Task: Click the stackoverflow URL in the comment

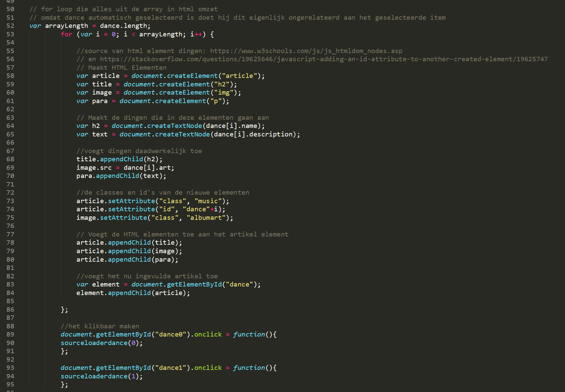Action: coord(324,59)
